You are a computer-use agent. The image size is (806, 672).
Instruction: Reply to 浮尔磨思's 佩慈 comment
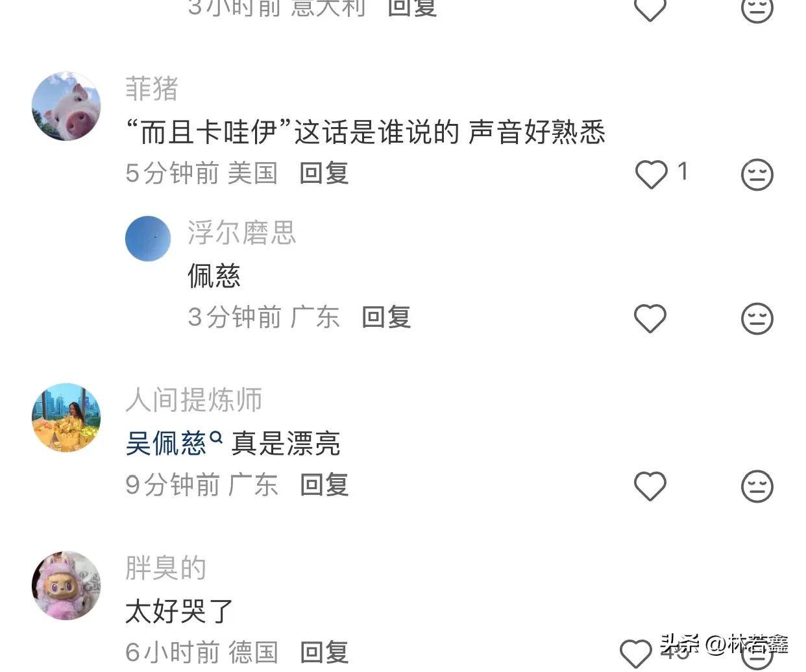(386, 317)
